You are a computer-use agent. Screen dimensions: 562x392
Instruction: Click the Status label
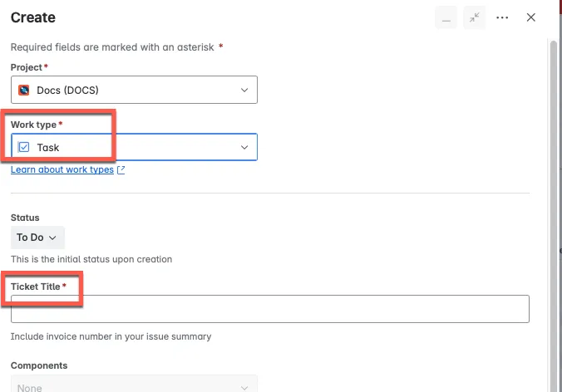pyautogui.click(x=25, y=218)
